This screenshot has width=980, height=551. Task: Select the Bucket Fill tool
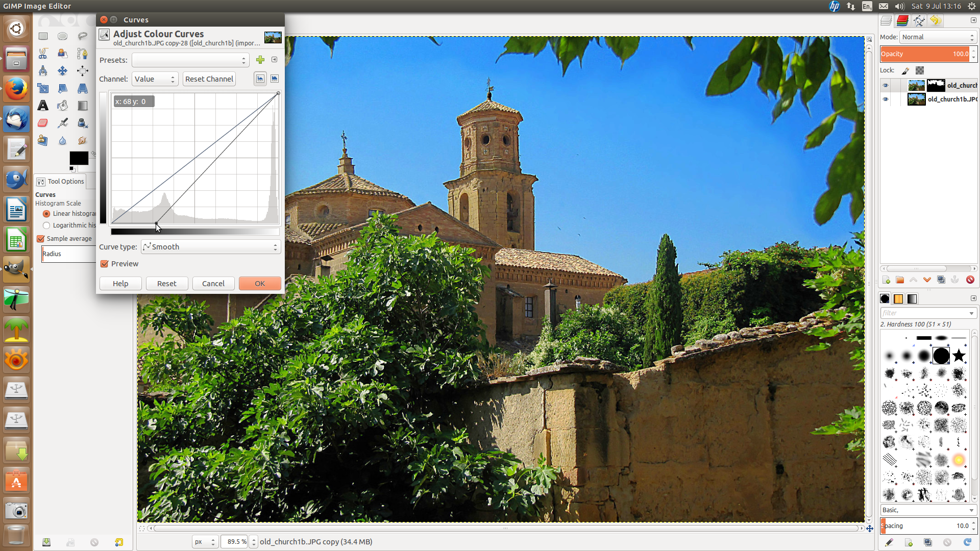(x=62, y=106)
